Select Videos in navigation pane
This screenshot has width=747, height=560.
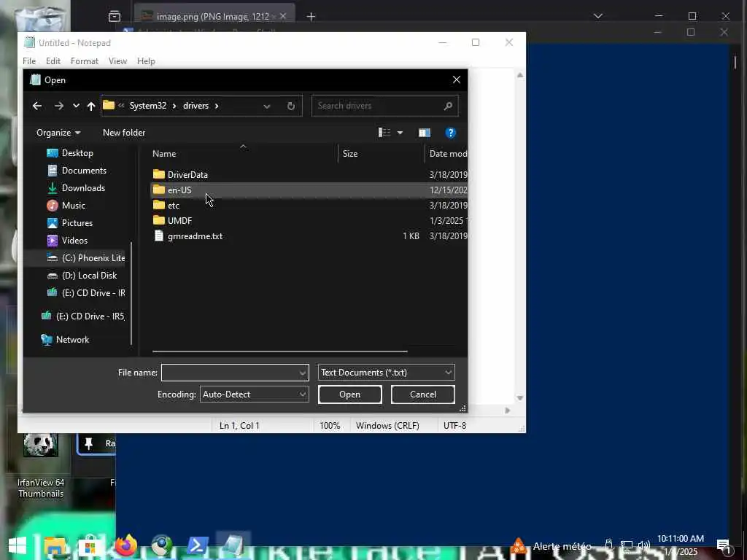(74, 241)
